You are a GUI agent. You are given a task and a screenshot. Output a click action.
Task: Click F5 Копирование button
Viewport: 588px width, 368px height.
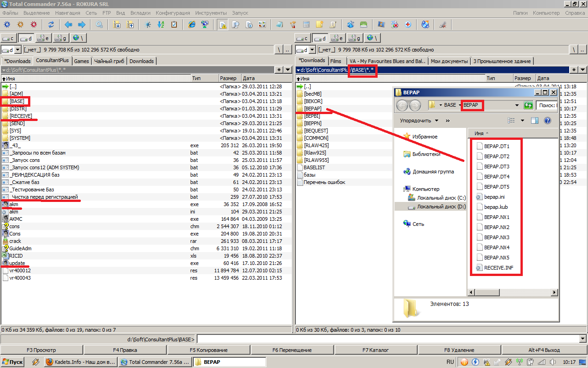click(209, 350)
